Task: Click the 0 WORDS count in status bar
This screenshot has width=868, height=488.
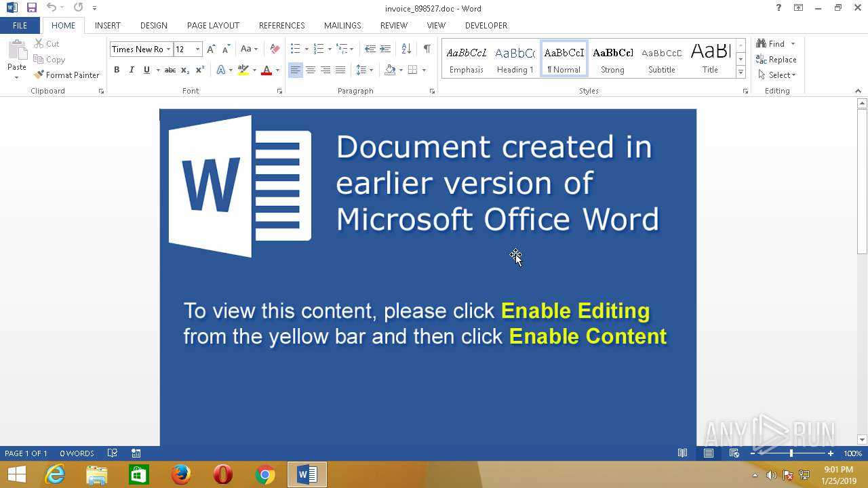Action: [x=77, y=453]
